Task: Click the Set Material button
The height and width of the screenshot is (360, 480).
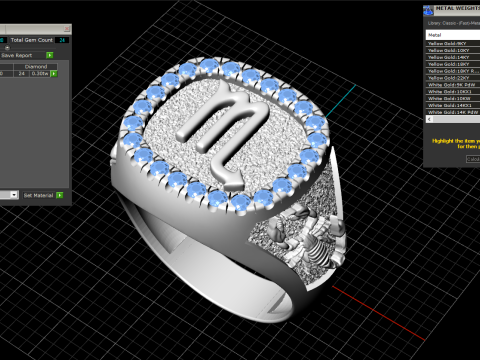Action: click(38, 195)
